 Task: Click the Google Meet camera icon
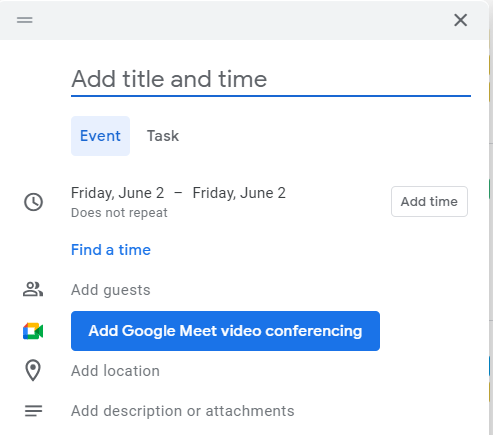point(33,331)
